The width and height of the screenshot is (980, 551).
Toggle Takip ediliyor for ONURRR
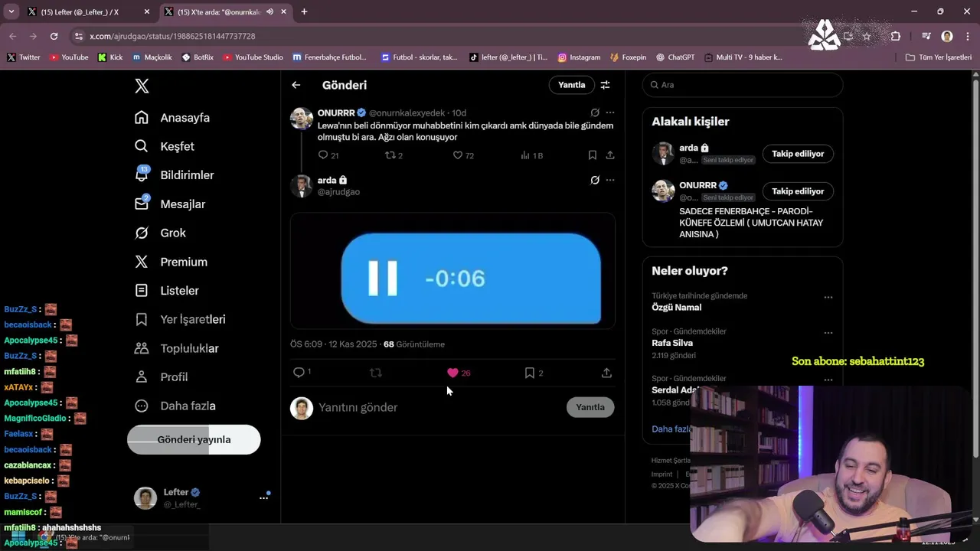point(798,191)
